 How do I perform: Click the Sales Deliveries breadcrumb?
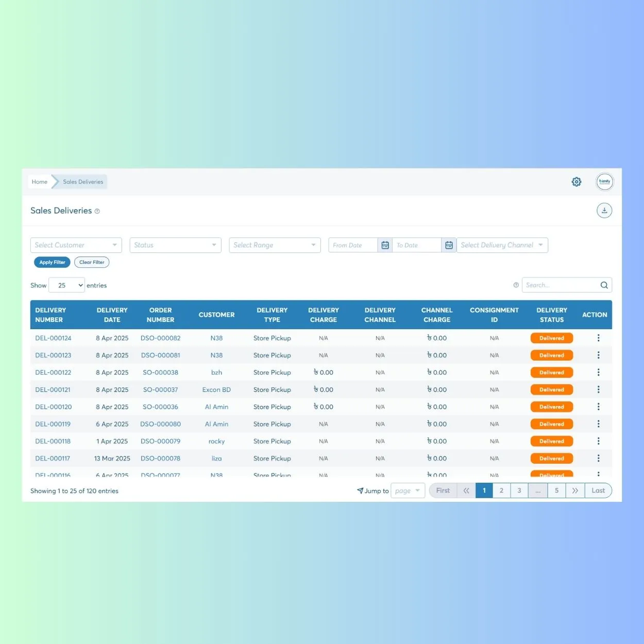(x=82, y=181)
